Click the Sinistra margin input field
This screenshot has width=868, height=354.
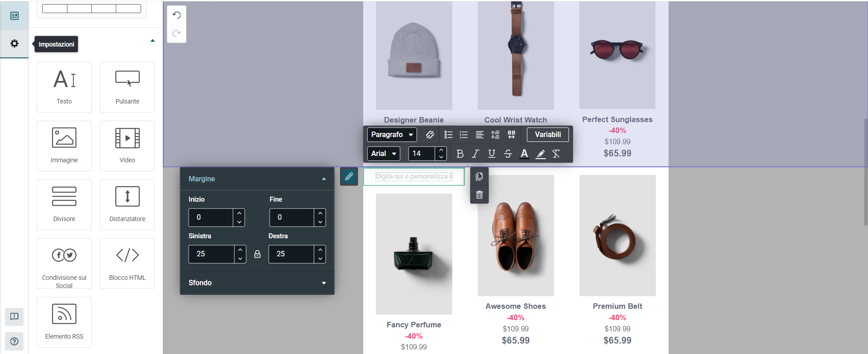pos(212,254)
